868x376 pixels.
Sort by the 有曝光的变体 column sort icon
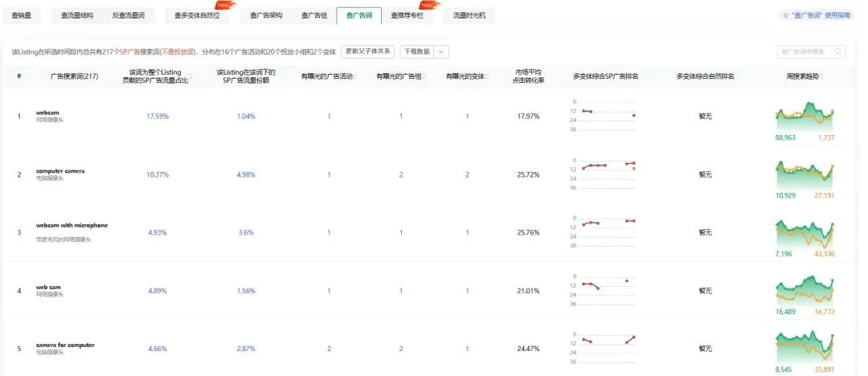(486, 76)
